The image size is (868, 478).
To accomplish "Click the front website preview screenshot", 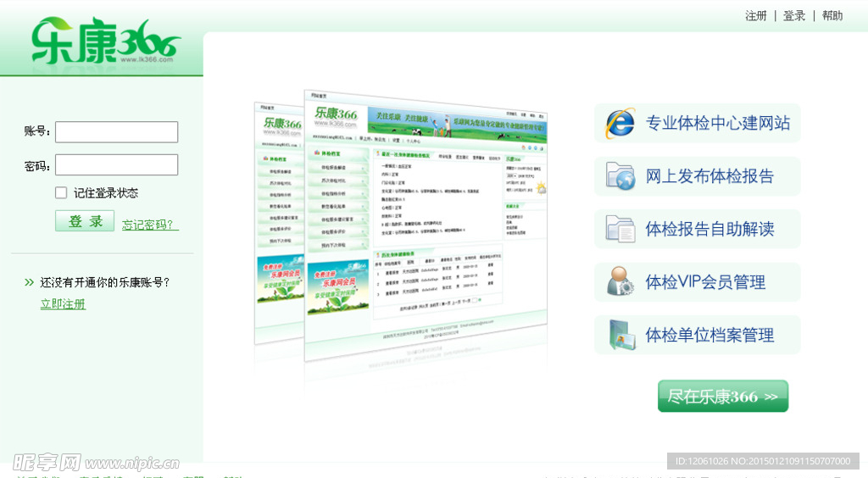I will (x=426, y=224).
